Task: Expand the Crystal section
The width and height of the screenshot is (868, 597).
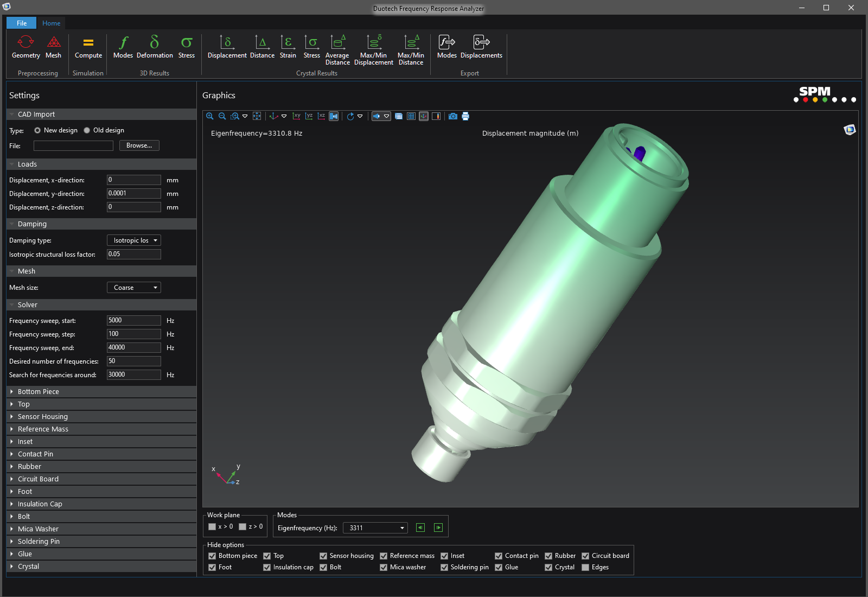Action: click(101, 567)
